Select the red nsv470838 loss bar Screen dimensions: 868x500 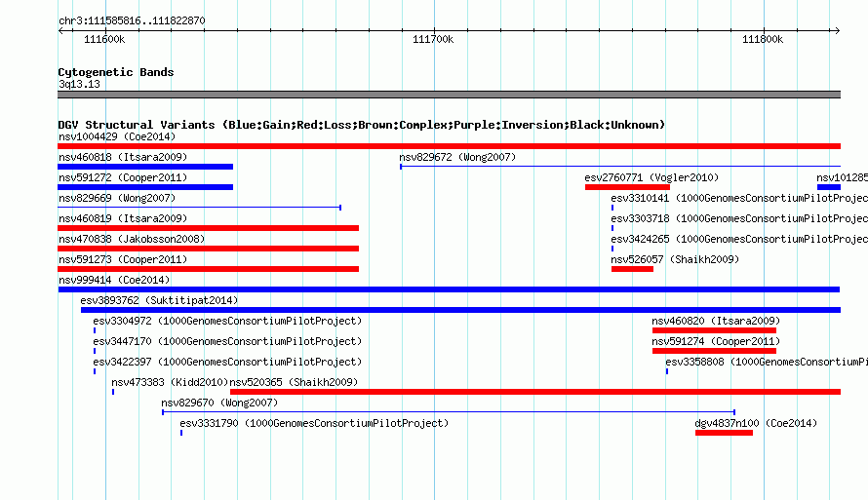208,249
